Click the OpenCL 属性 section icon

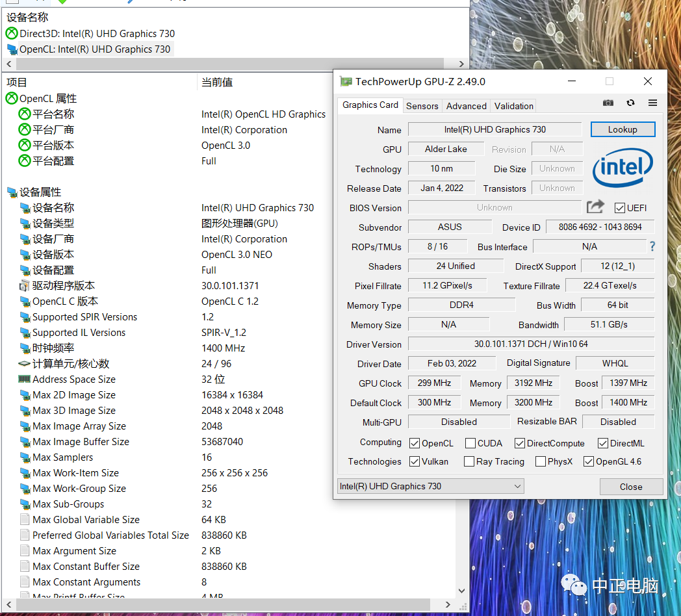(12, 99)
